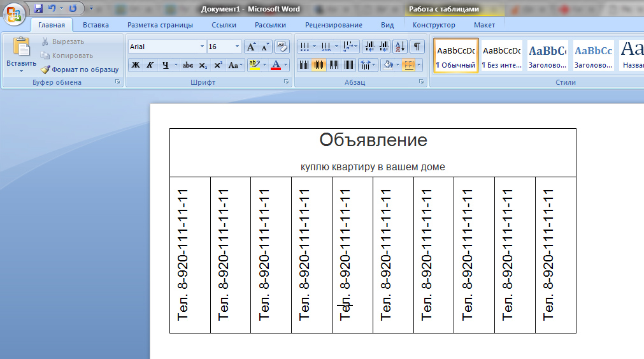Click the Sort icon in Абзац group

[400, 47]
